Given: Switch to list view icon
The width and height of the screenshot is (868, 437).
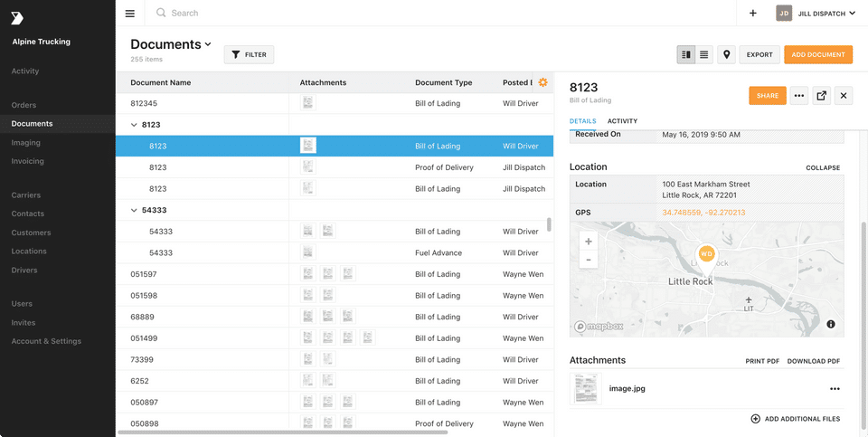Looking at the screenshot, I should pyautogui.click(x=704, y=55).
